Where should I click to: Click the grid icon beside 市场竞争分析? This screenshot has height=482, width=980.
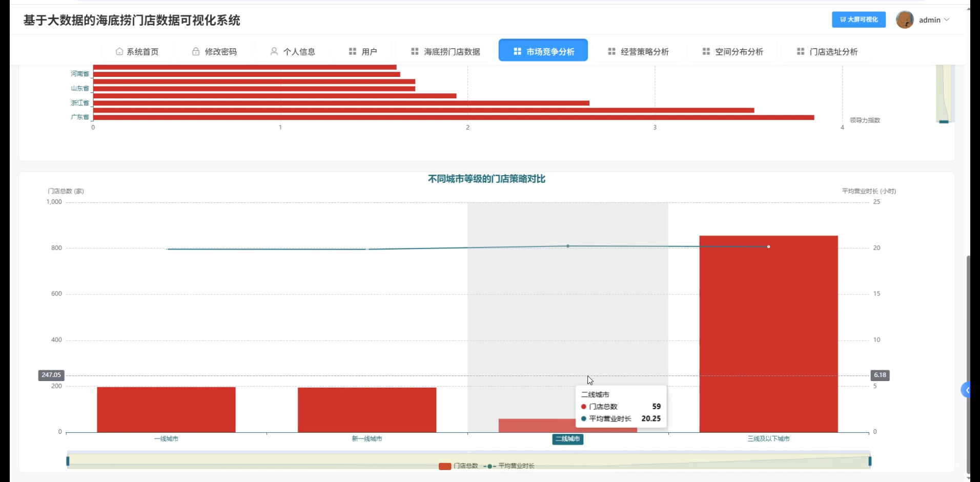click(517, 51)
